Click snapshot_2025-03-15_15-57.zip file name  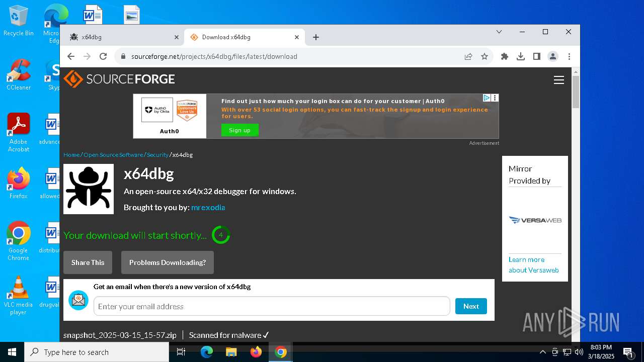click(120, 335)
